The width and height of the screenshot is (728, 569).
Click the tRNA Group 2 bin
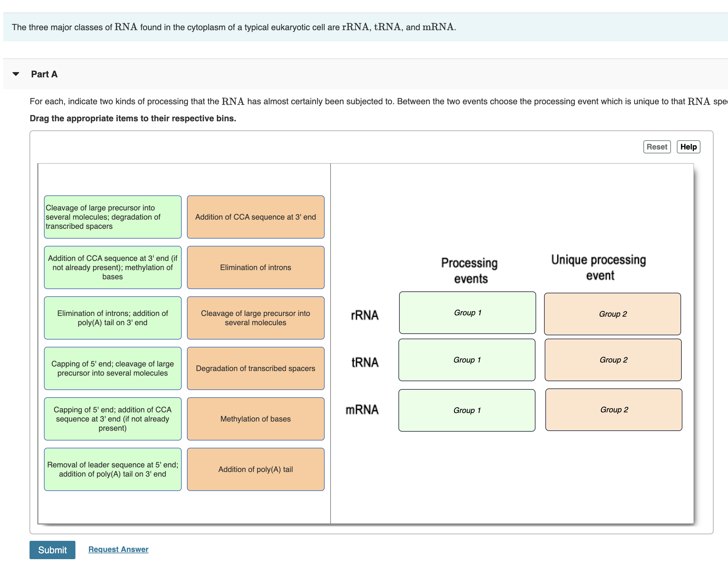[613, 360]
